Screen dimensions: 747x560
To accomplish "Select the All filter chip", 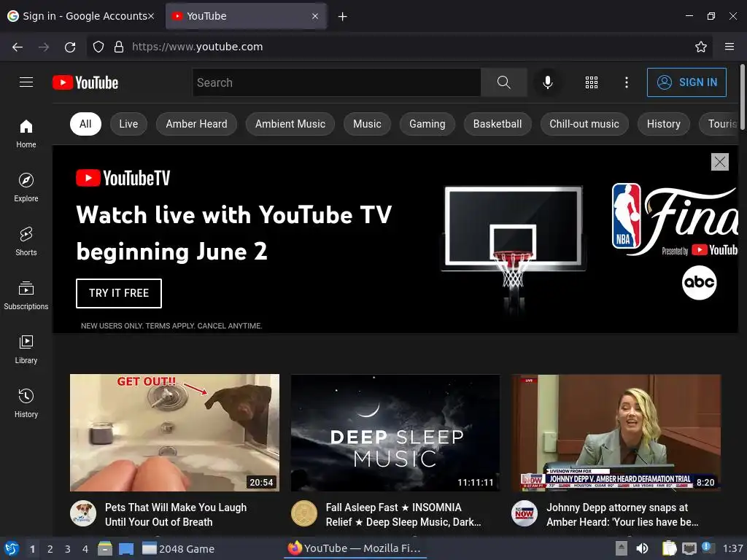I will [85, 124].
